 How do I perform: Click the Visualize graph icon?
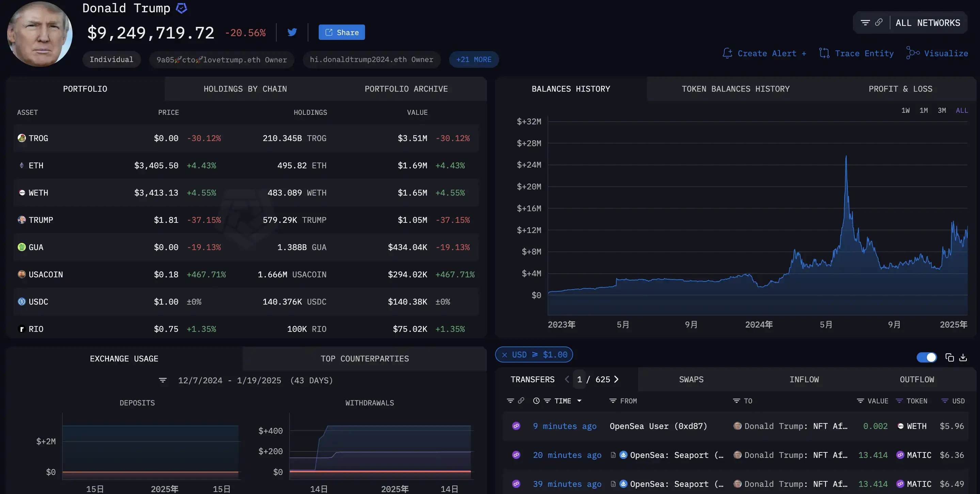(912, 53)
